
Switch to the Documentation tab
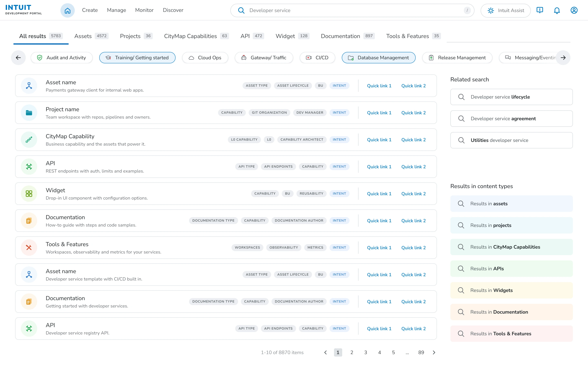pos(348,36)
